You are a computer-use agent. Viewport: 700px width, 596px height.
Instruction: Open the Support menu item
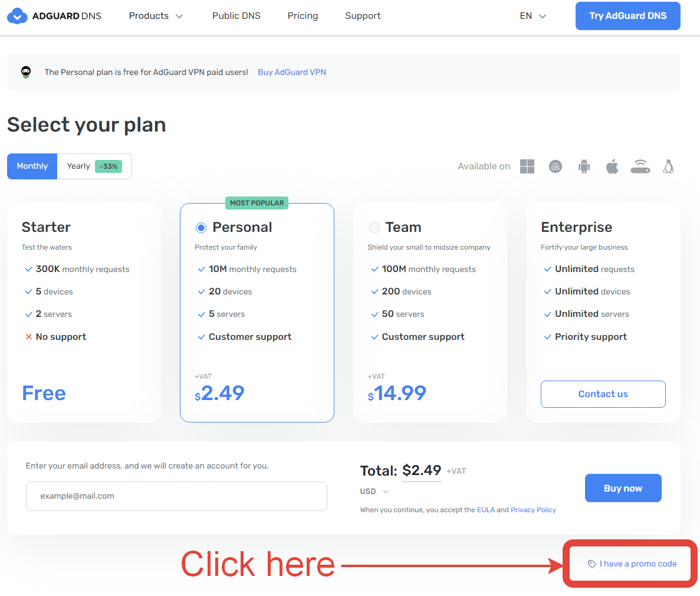363,16
